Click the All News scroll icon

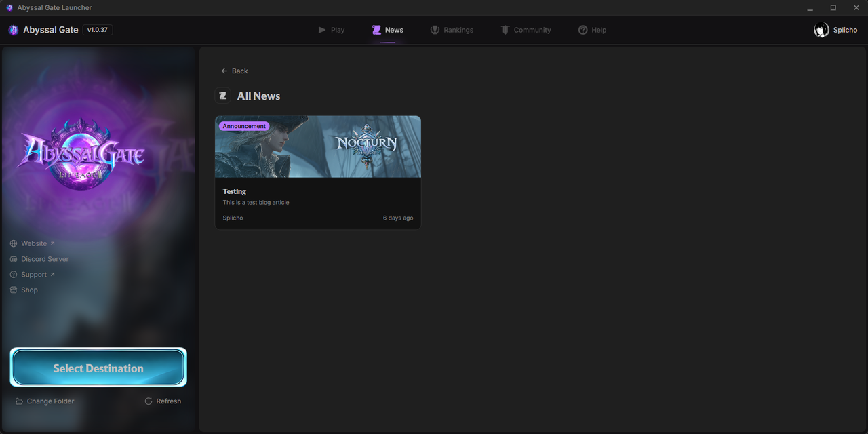[x=222, y=96]
